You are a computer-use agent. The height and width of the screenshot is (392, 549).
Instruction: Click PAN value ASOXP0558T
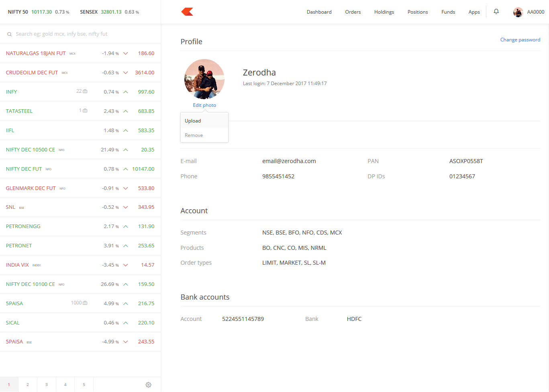[x=466, y=161]
